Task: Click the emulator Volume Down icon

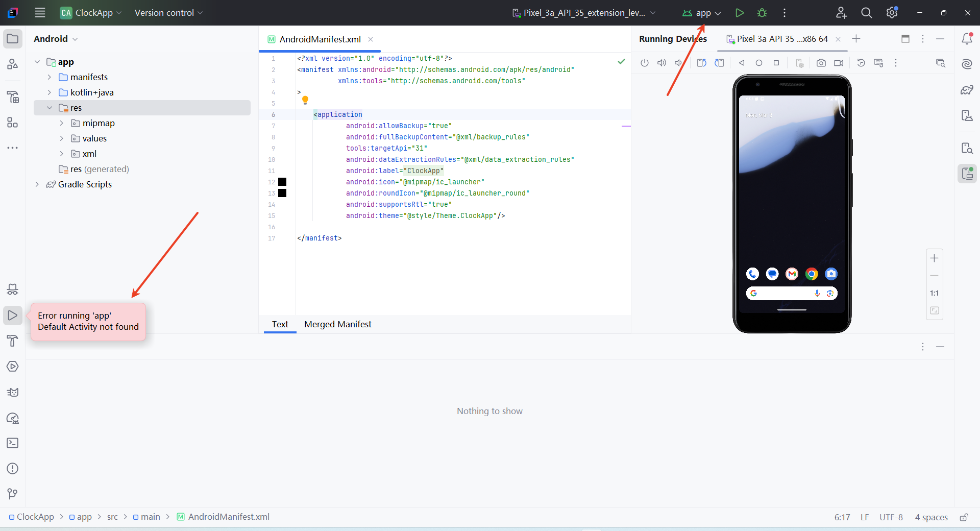Action: (x=678, y=63)
